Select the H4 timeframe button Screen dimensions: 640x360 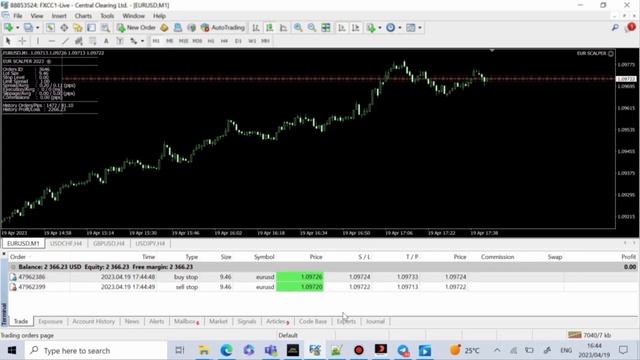click(224, 41)
